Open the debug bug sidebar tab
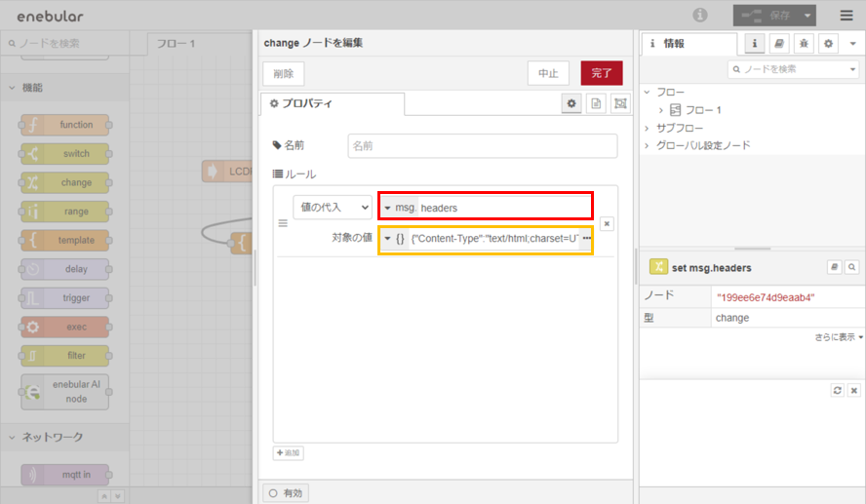Image resolution: width=866 pixels, height=504 pixels. coord(804,44)
